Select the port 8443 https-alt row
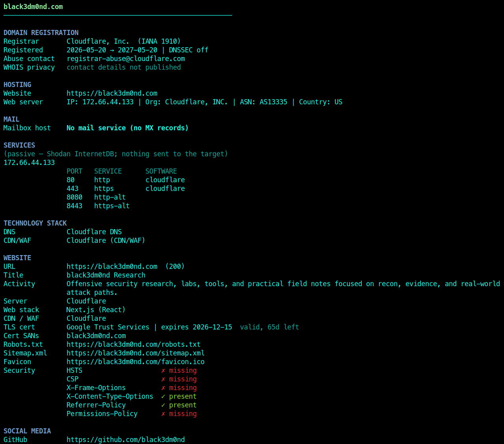 coord(98,206)
